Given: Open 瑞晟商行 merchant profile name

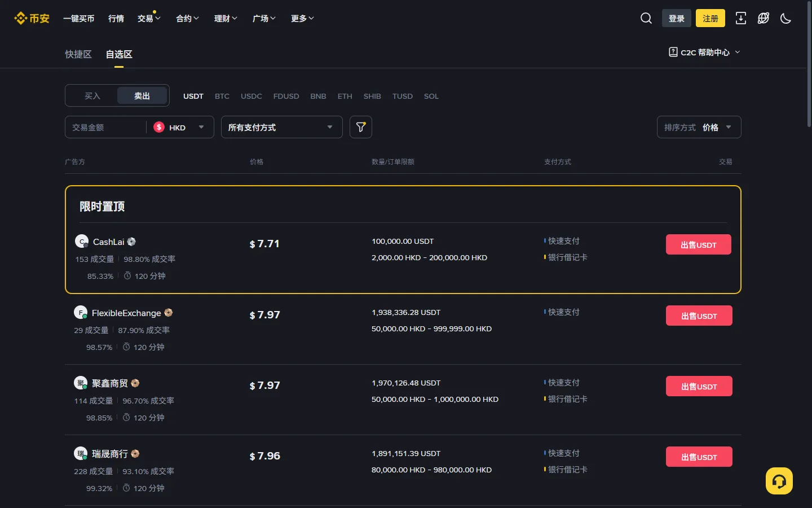Looking at the screenshot, I should click(x=110, y=454).
